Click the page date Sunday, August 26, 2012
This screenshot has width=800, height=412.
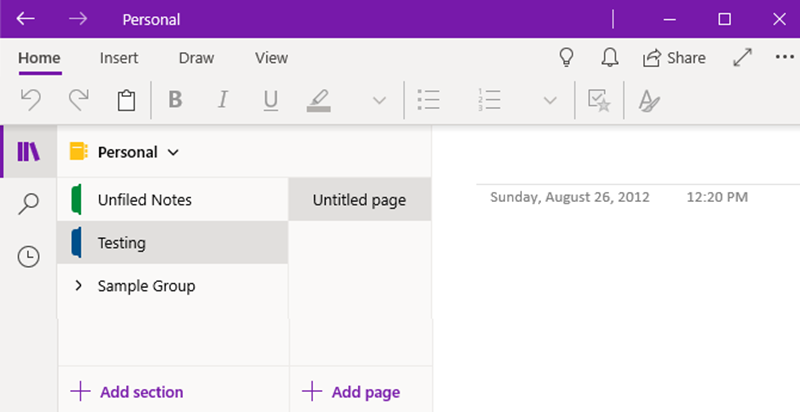tap(570, 197)
